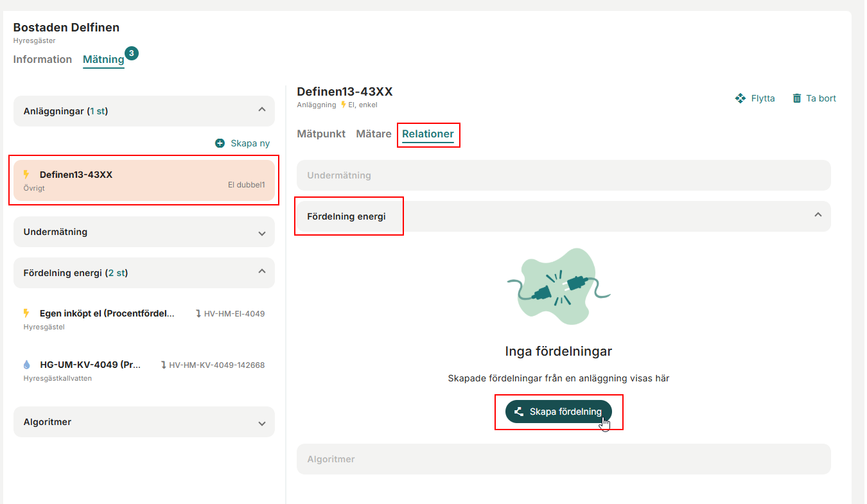Collapse Fördelning energi chevron in right panel

click(x=818, y=216)
